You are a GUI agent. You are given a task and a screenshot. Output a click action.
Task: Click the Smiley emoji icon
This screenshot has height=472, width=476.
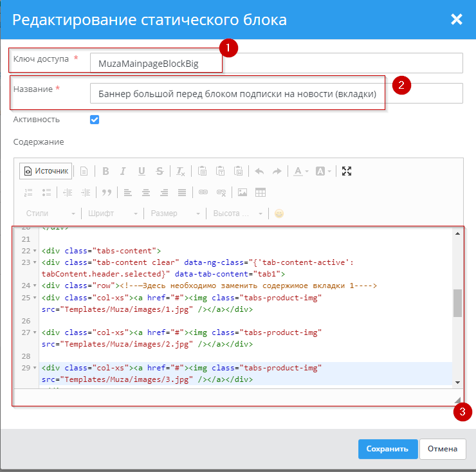point(279,213)
